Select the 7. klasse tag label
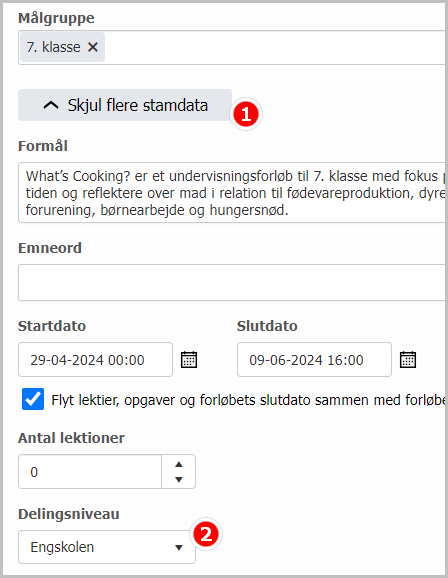 pyautogui.click(x=53, y=47)
